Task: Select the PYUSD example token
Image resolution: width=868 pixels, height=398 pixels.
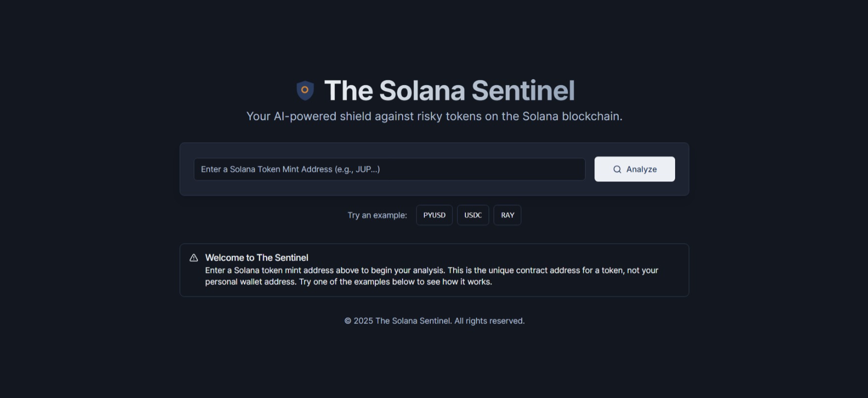Action: (x=434, y=215)
